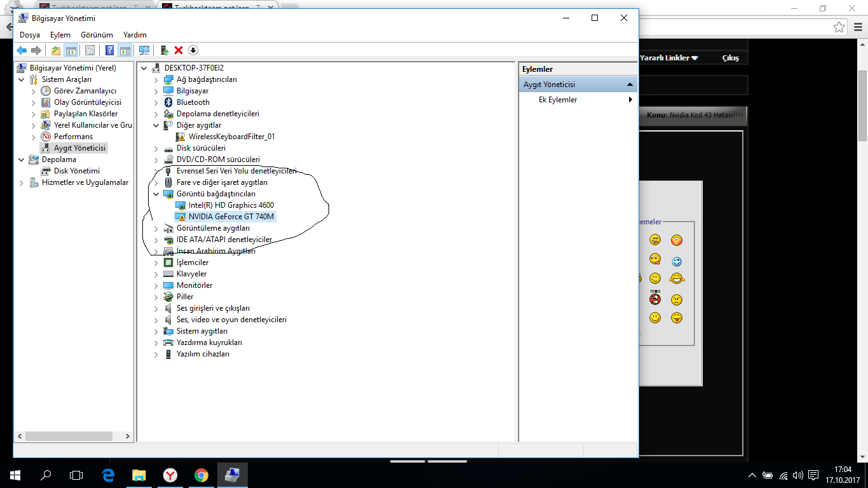Image resolution: width=868 pixels, height=488 pixels.
Task: Open the action center notification icon
Action: coord(813,475)
